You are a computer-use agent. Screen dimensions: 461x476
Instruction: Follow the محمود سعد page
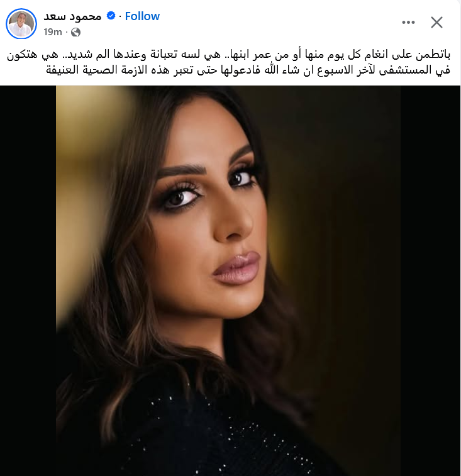[142, 16]
